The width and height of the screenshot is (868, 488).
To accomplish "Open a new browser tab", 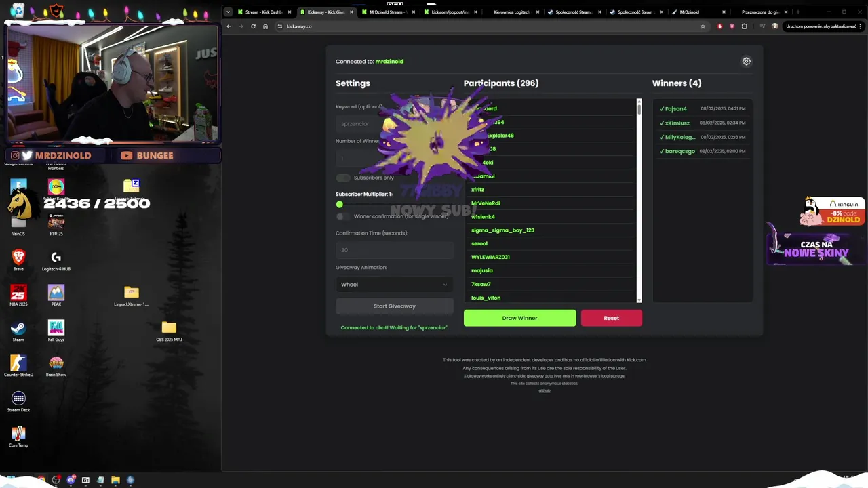I will tap(797, 12).
